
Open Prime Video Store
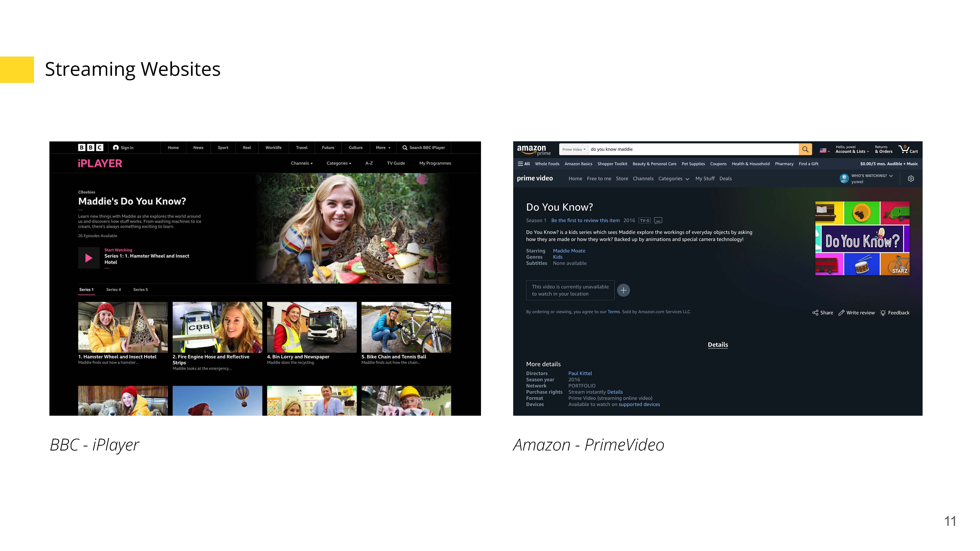[x=622, y=179]
